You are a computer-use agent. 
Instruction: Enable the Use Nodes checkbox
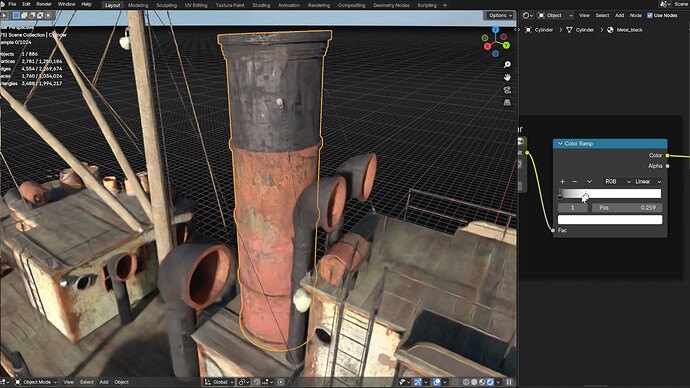pos(650,15)
